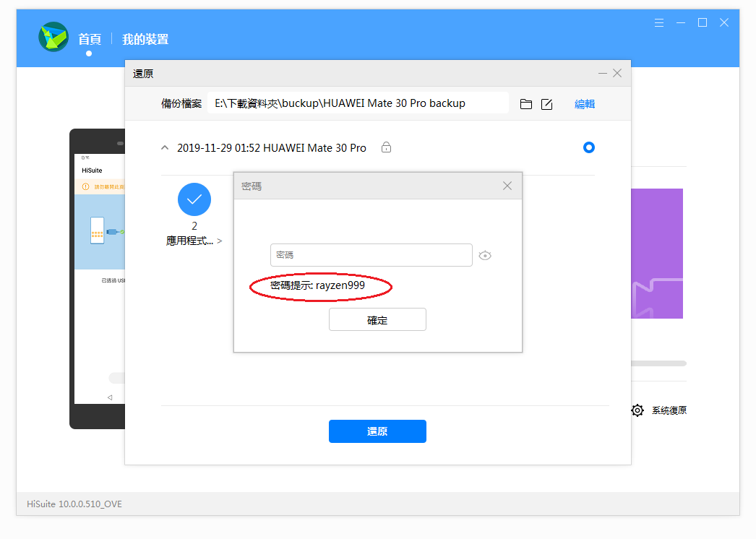The width and height of the screenshot is (756, 539).
Task: Click the backup file path field
Action: (x=358, y=103)
